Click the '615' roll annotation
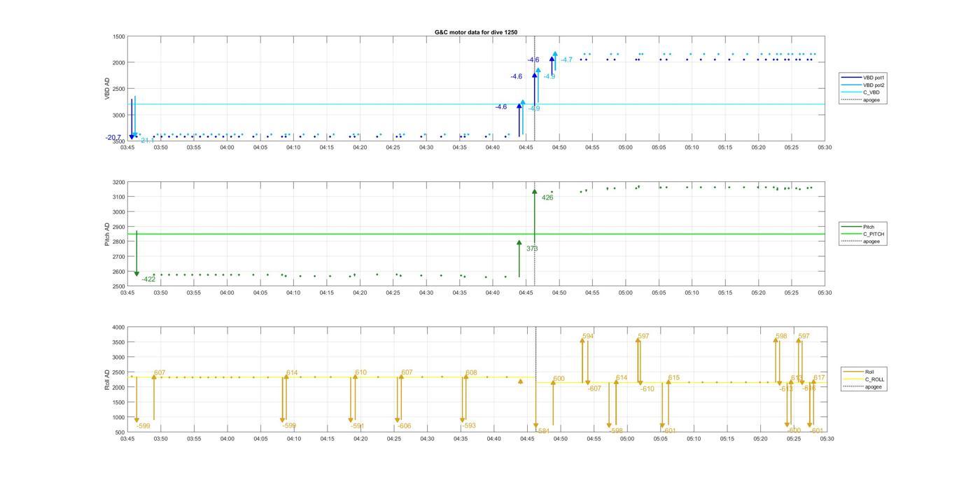Image resolution: width=980 pixels, height=485 pixels. pos(674,378)
